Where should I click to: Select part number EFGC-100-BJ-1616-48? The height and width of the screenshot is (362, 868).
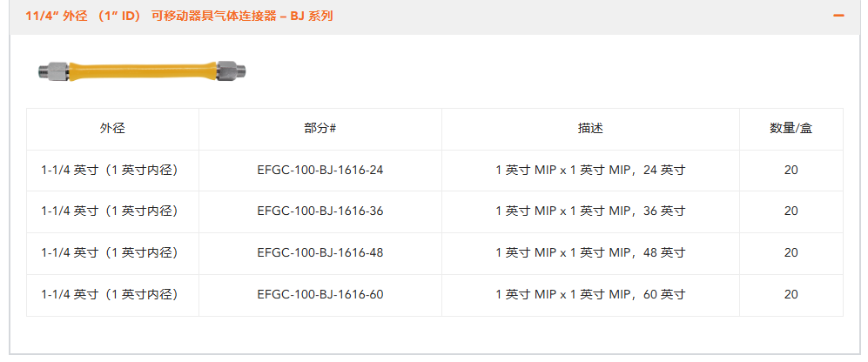[x=320, y=253]
